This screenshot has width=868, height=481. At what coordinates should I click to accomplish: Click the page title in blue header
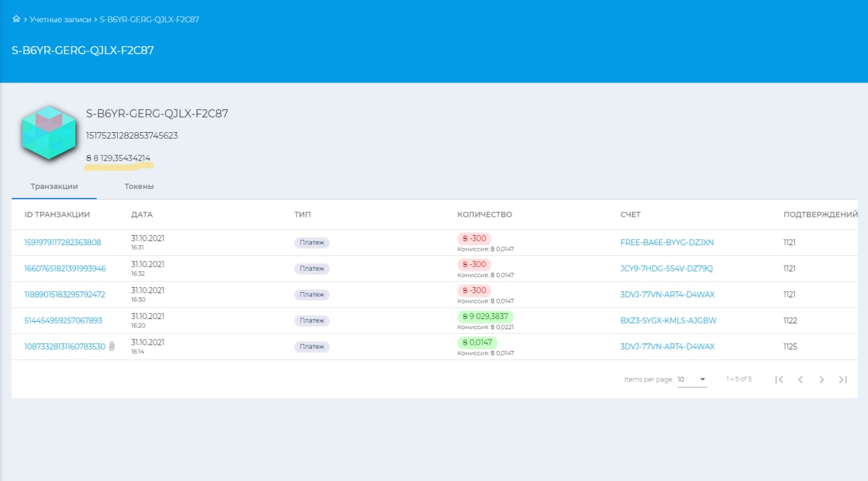[83, 50]
